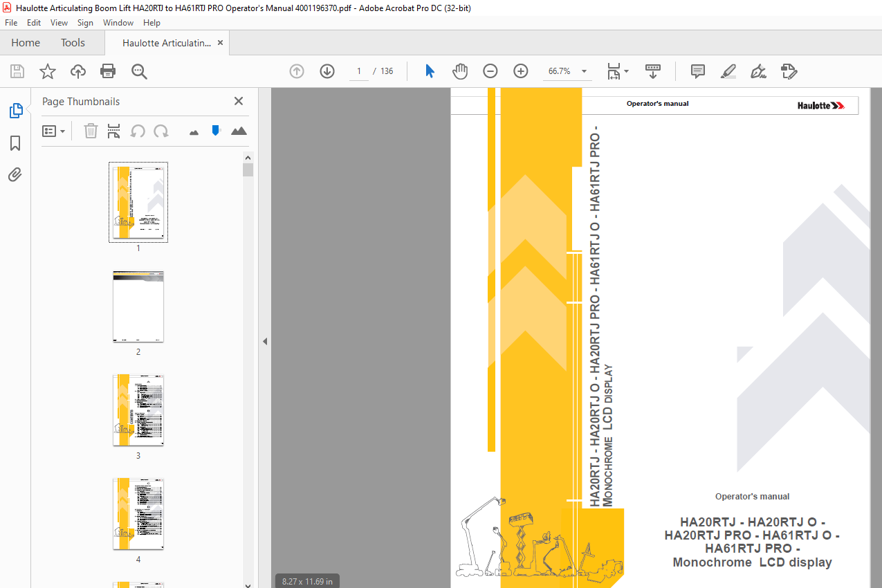Expand fit page options dropdown arrow
The width and height of the screenshot is (882, 588).
coord(627,71)
